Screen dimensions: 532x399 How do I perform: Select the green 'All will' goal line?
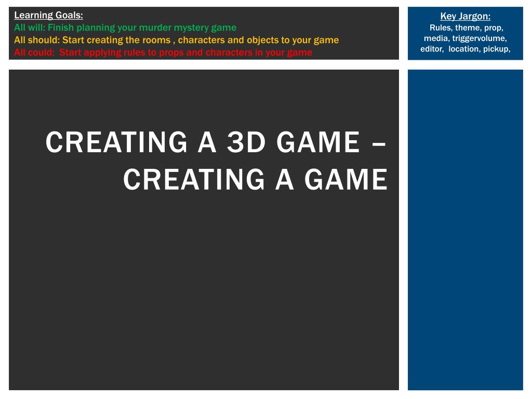click(125, 28)
